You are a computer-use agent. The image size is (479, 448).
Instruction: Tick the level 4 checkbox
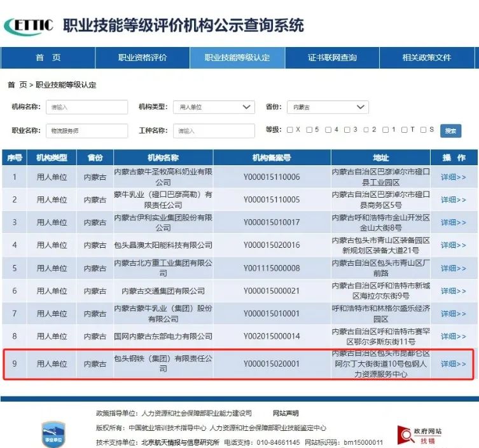click(x=328, y=130)
